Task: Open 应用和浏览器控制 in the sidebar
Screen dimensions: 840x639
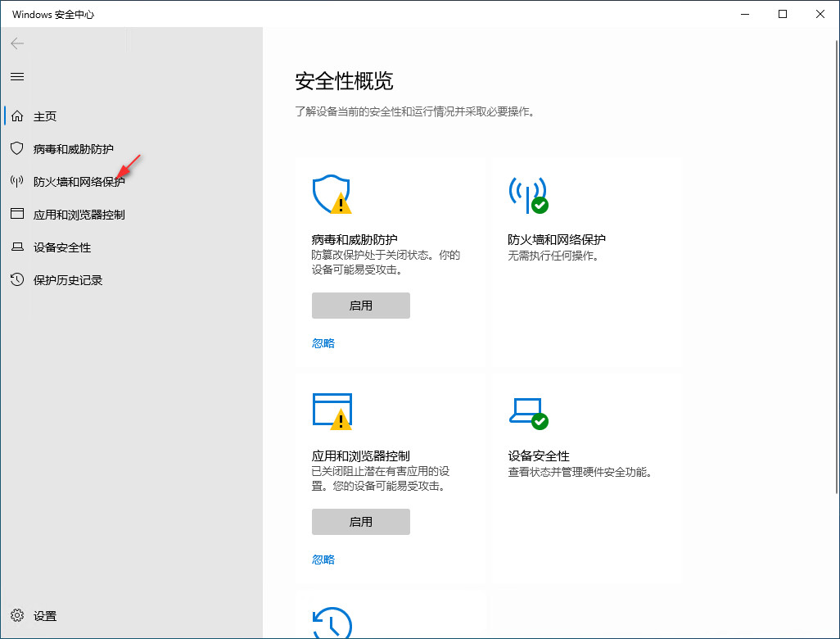Action: (79, 215)
